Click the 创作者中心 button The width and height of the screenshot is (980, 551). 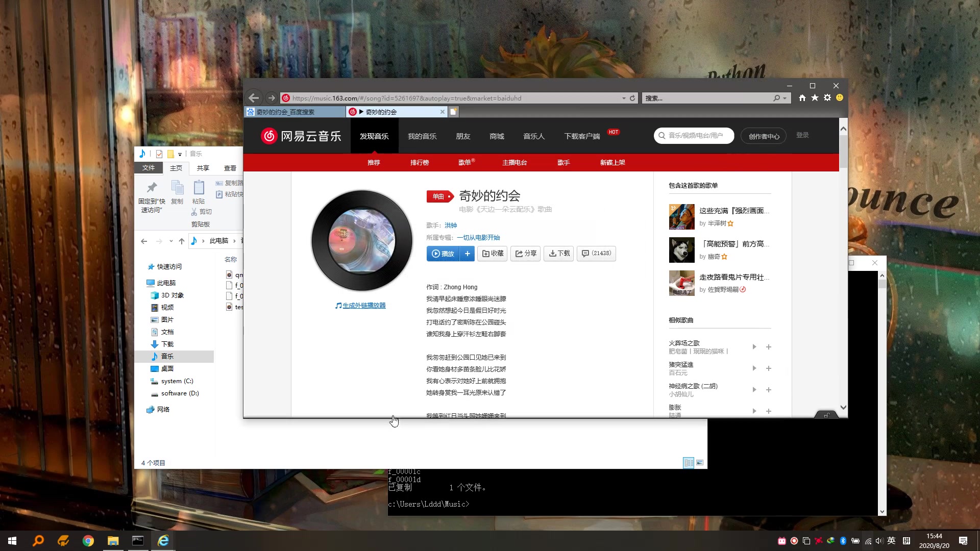(763, 136)
